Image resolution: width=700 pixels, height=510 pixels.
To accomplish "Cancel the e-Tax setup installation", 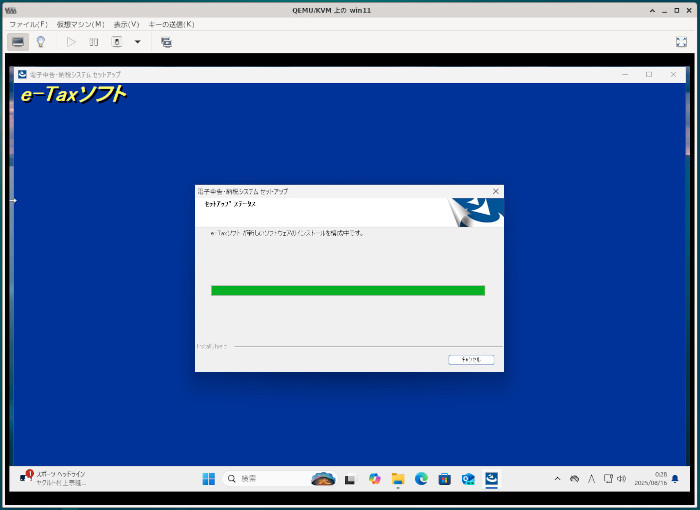I will pos(471,360).
